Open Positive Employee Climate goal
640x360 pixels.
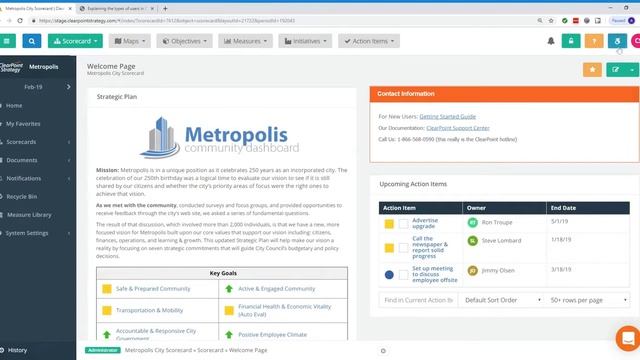(x=272, y=335)
